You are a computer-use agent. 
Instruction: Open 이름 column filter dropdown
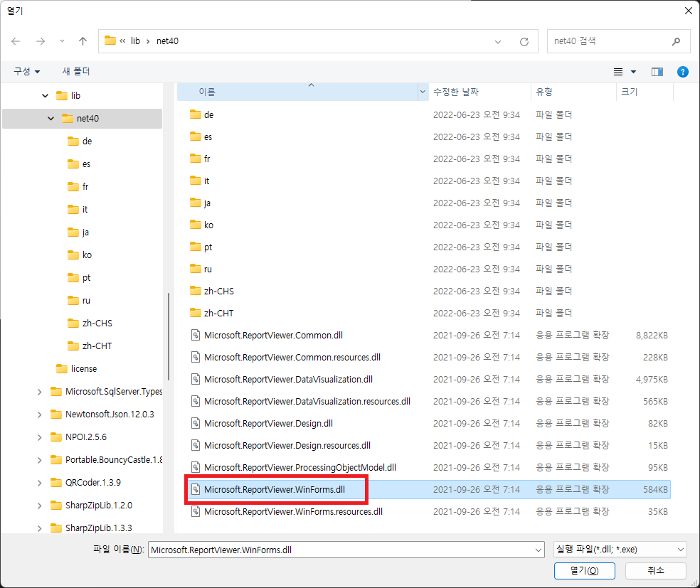click(x=423, y=92)
